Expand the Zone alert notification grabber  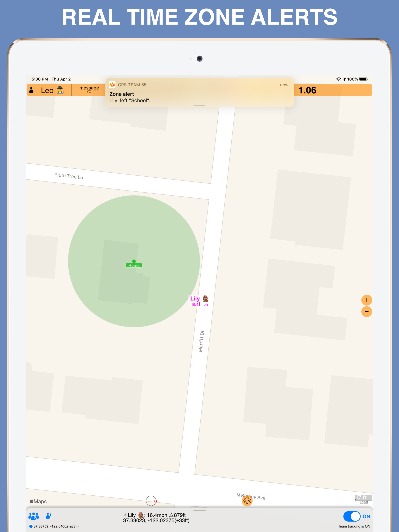(x=199, y=105)
